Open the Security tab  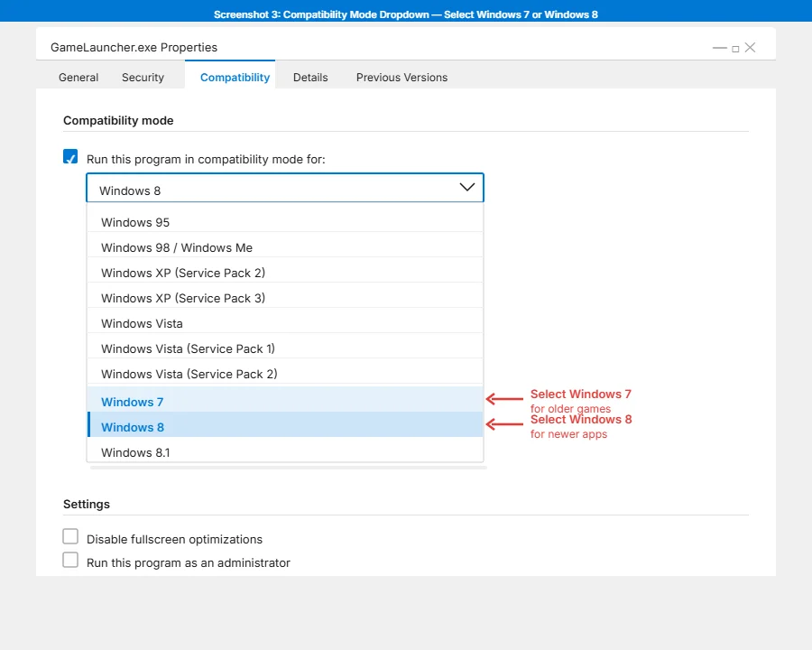pyautogui.click(x=143, y=78)
